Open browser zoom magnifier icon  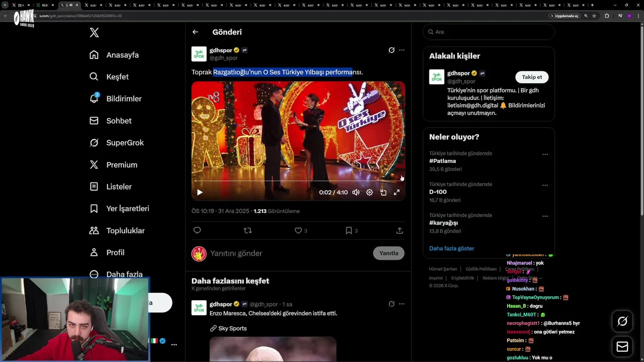tap(586, 16)
